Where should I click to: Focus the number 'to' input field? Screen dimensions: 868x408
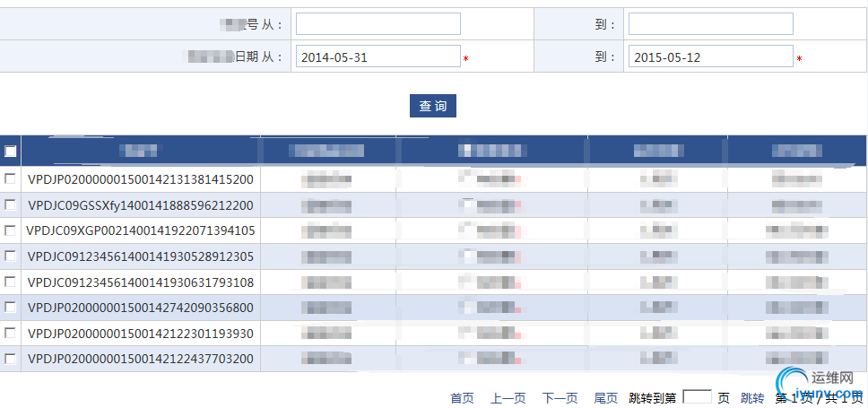tap(711, 24)
